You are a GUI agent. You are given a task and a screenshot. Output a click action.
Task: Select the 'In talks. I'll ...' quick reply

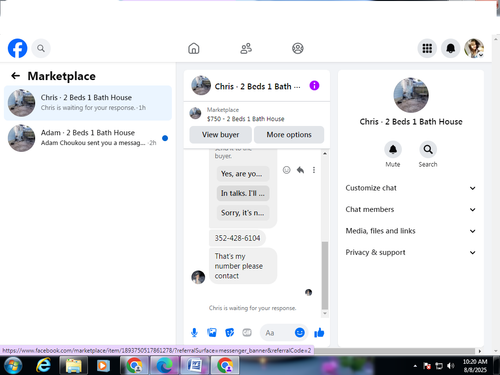click(243, 193)
